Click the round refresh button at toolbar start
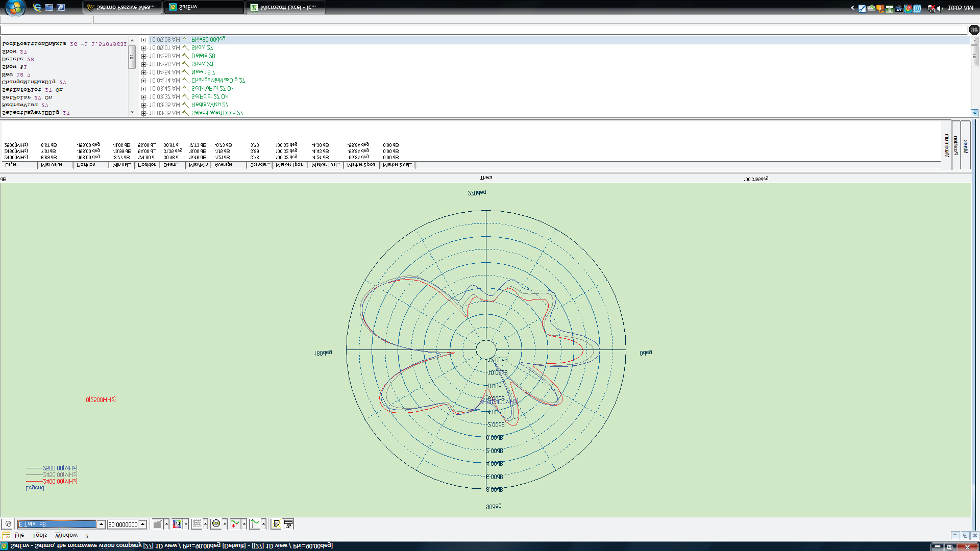 coord(8,524)
